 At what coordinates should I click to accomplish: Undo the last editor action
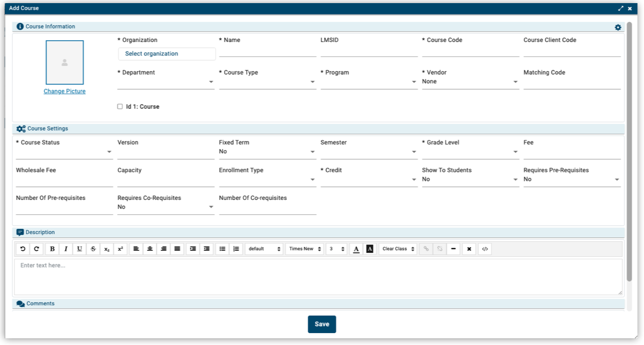tap(23, 249)
